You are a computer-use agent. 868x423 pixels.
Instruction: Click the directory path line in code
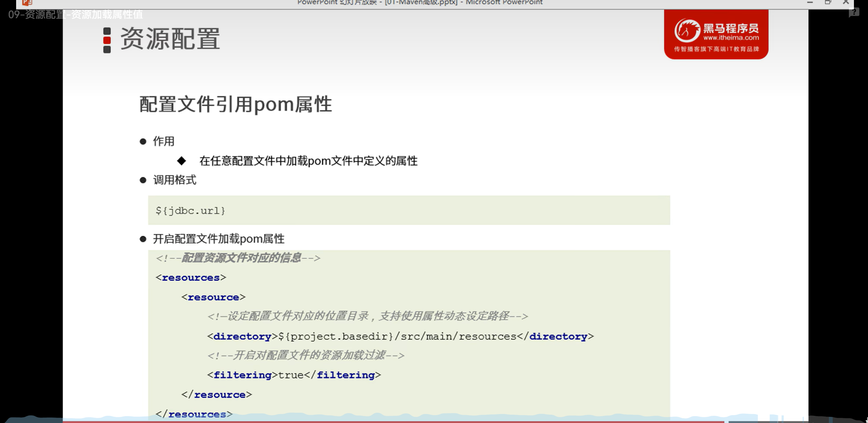400,337
